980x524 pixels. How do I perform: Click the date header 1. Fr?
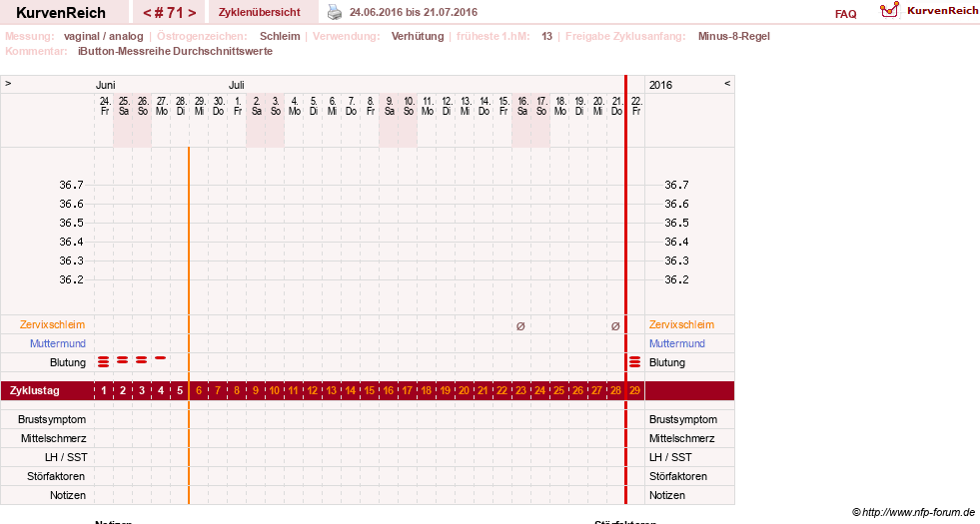coord(238,106)
